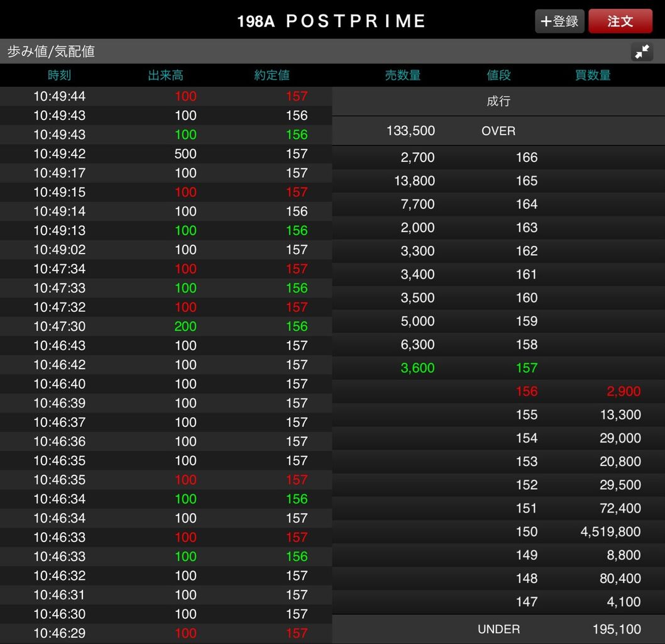Select the 10:46:32 tick row
The width and height of the screenshot is (665, 644).
point(166,575)
